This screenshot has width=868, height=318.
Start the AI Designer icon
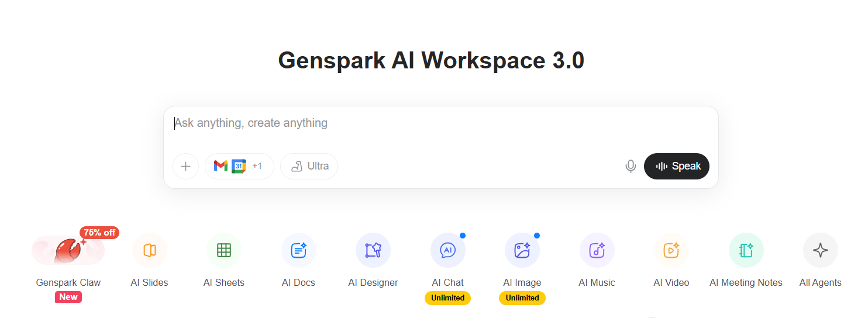tap(373, 250)
